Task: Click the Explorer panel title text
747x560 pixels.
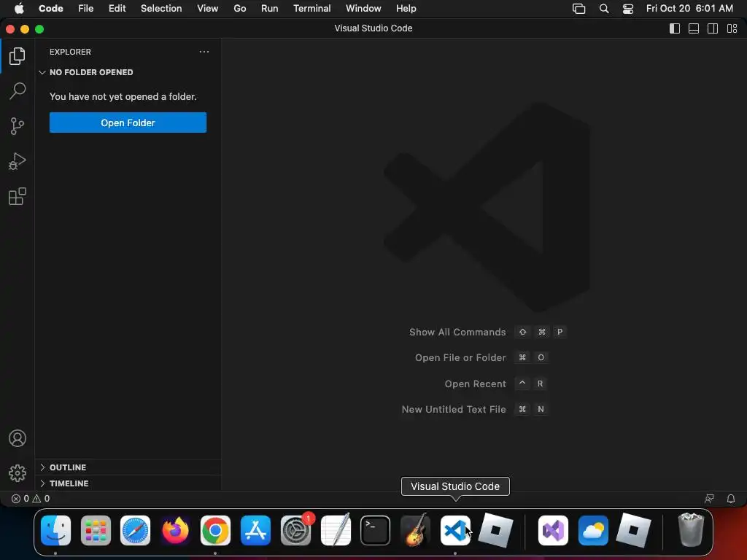Action: click(70, 52)
